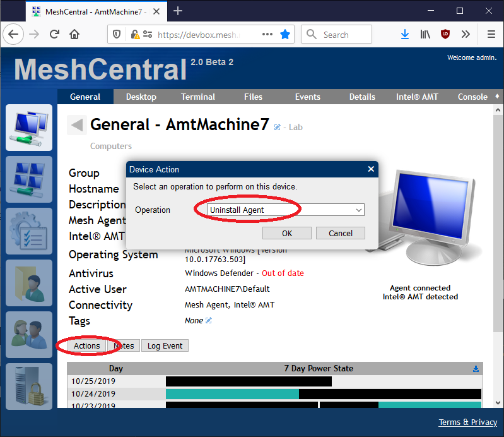
Task: Click the Lab group link
Action: point(295,127)
